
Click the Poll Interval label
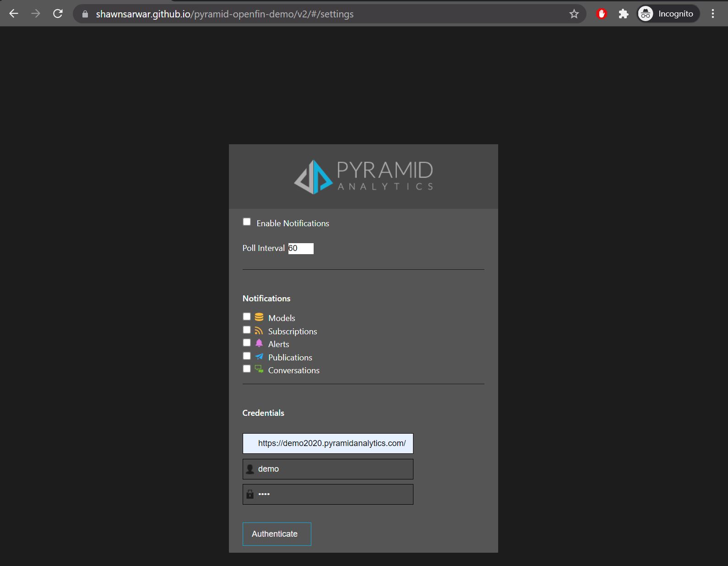264,248
